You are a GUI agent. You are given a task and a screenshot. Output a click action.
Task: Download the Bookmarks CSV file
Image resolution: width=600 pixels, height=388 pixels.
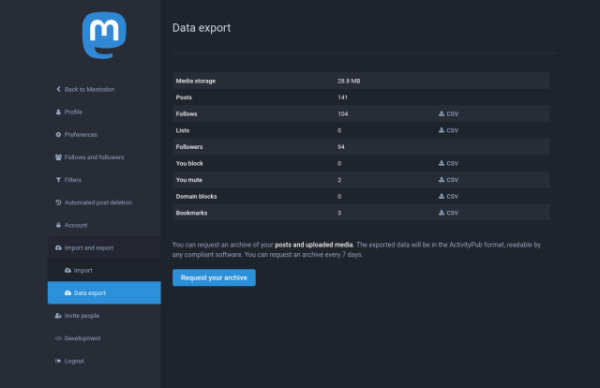[448, 213]
